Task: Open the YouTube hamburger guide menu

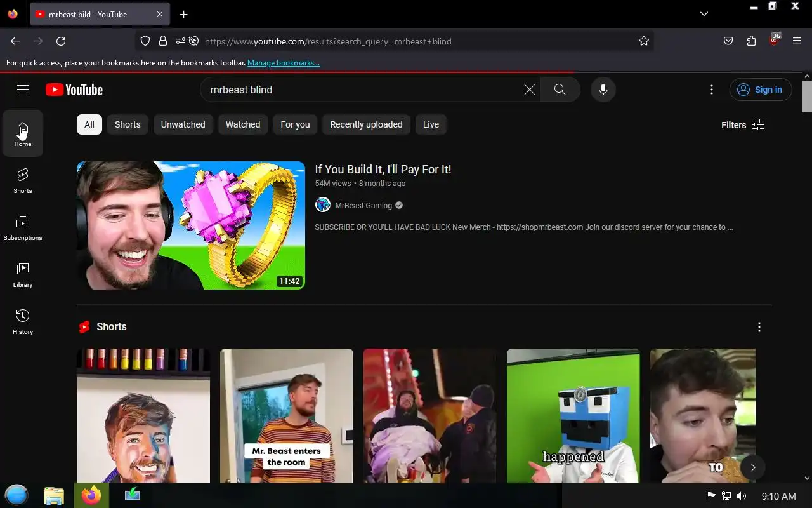Action: click(x=23, y=90)
